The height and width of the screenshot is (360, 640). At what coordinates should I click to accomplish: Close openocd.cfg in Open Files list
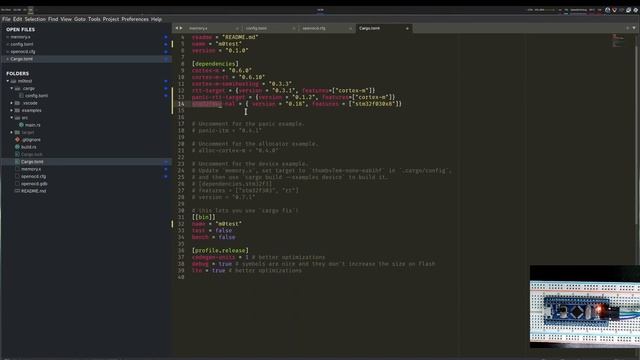click(x=7, y=52)
